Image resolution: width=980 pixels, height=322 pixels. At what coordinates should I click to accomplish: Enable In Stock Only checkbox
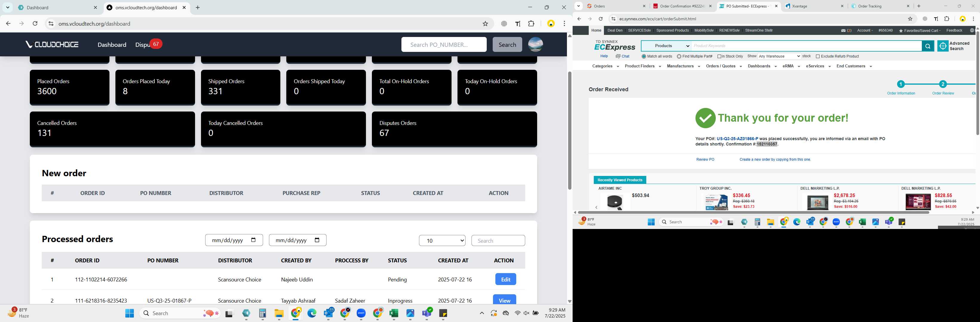pyautogui.click(x=719, y=56)
